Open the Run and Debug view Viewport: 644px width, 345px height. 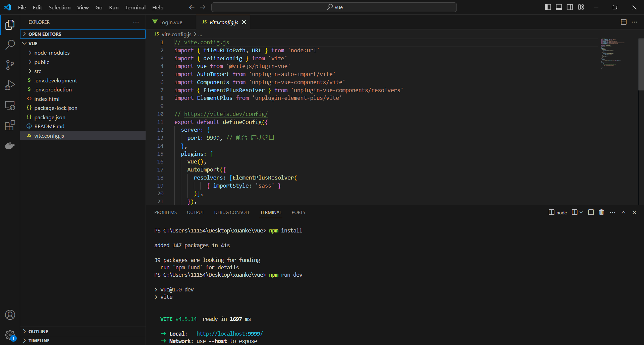click(10, 85)
